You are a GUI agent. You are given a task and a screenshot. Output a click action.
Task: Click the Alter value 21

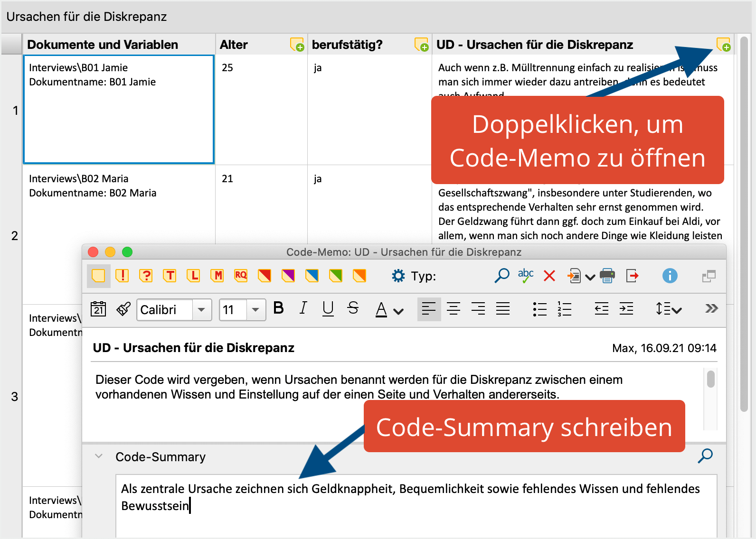pyautogui.click(x=227, y=178)
